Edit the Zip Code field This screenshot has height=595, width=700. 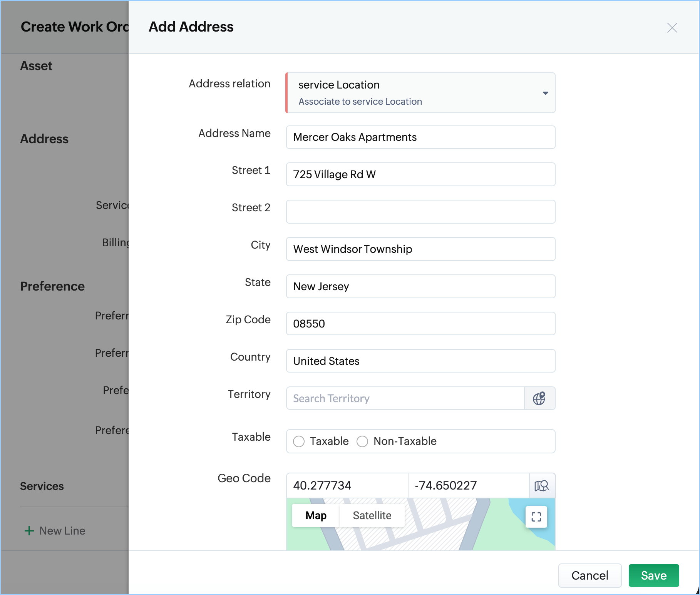(420, 324)
